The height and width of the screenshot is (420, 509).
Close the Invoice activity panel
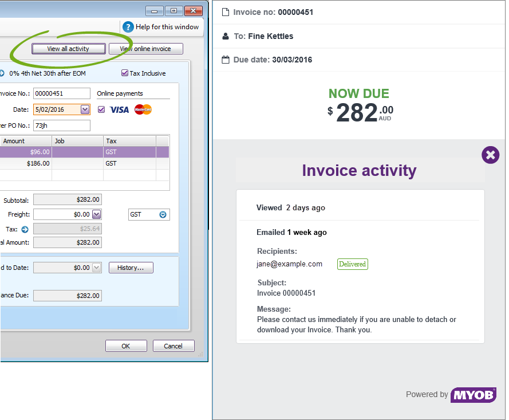[x=490, y=155]
